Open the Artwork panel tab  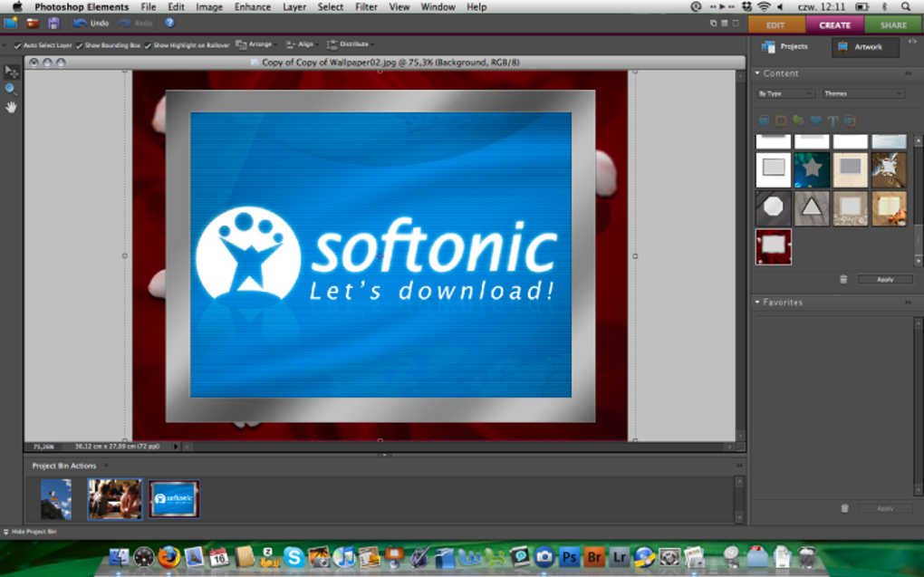(865, 46)
